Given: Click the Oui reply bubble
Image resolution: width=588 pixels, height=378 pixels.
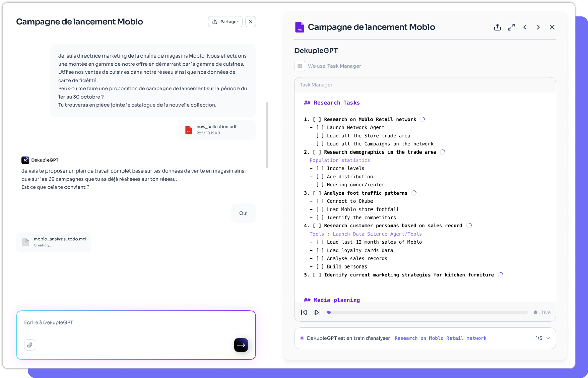Looking at the screenshot, I should pyautogui.click(x=243, y=213).
